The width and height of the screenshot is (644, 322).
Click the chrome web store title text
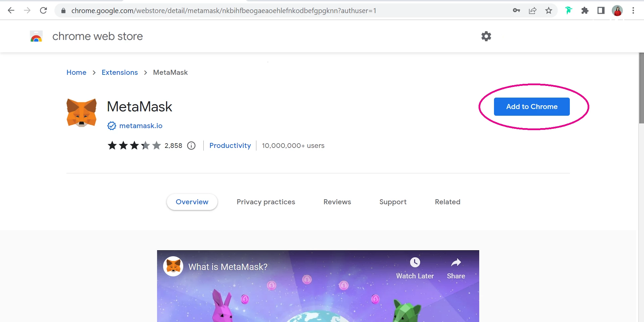coord(98,36)
